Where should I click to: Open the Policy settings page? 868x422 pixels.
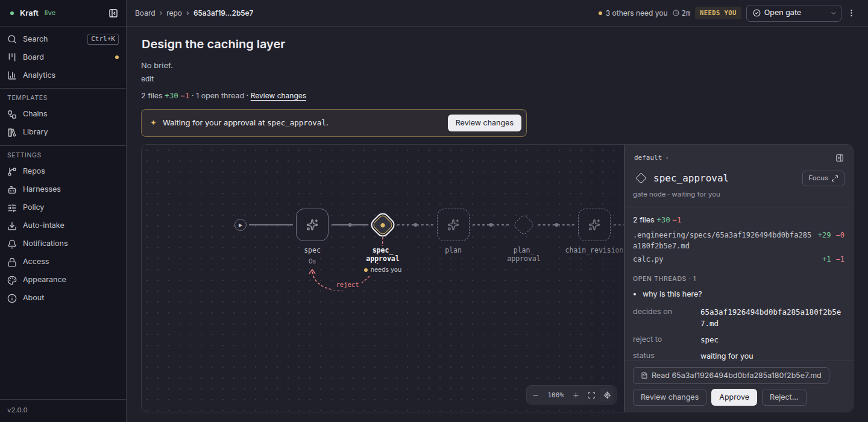point(63,207)
